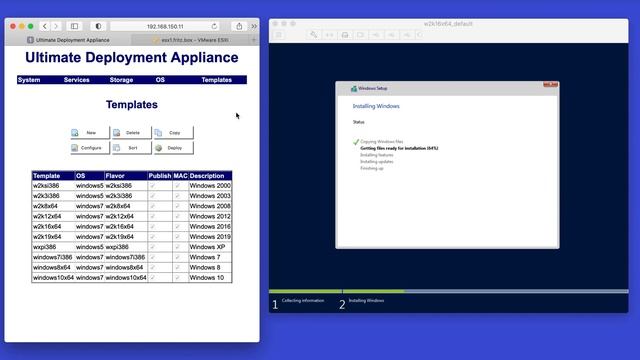Open the Storage menu
Screen dimensions: 640x360
(x=121, y=80)
